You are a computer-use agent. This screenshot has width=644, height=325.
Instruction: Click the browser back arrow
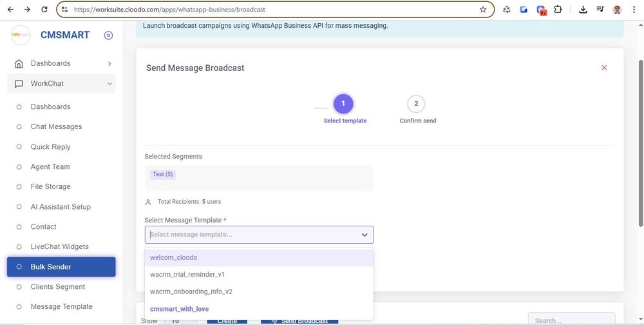(10, 10)
